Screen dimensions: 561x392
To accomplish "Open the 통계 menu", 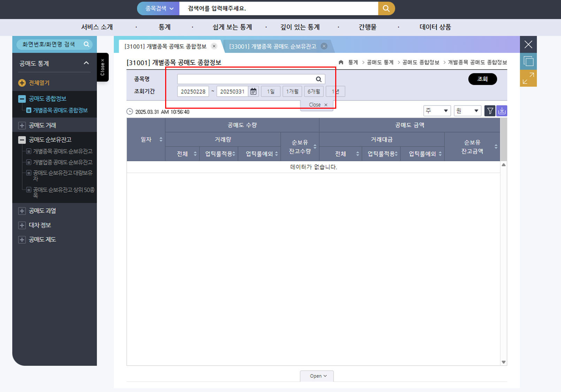I will (x=164, y=27).
